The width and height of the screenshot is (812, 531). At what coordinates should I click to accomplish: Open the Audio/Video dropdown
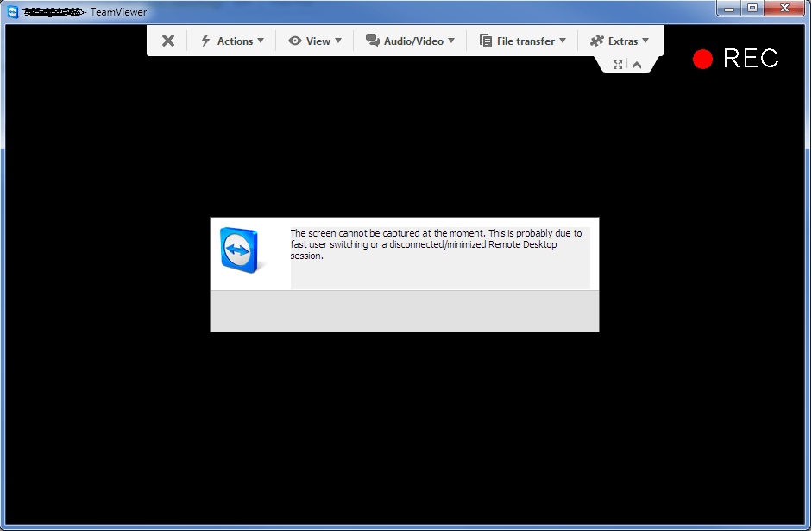click(x=410, y=41)
